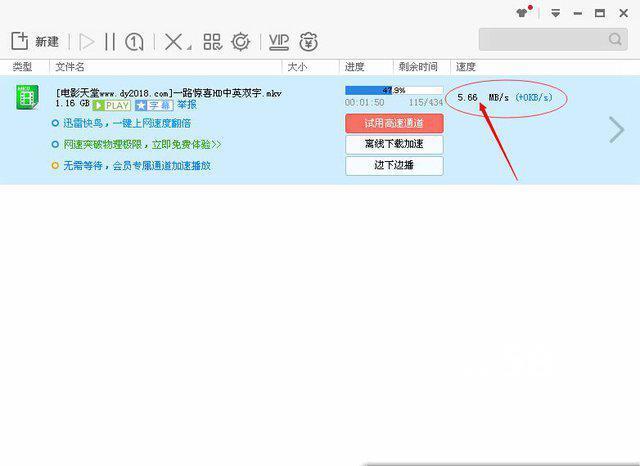640x466 pixels.
Task: Open settings via the gear icon
Action: [241, 42]
